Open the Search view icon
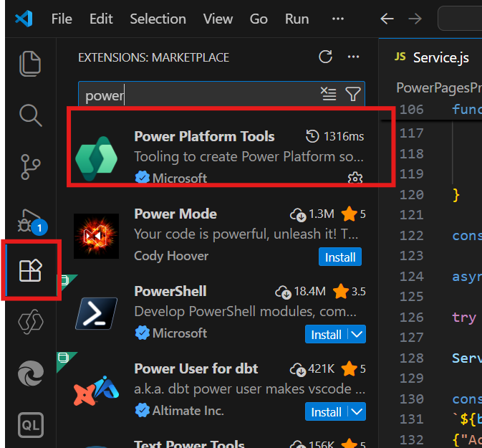 click(29, 115)
